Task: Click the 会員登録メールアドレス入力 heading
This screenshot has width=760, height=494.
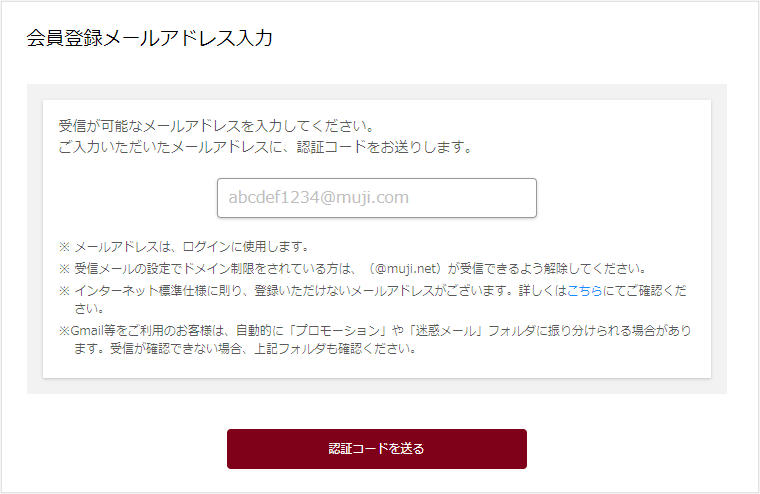Action: pos(149,39)
